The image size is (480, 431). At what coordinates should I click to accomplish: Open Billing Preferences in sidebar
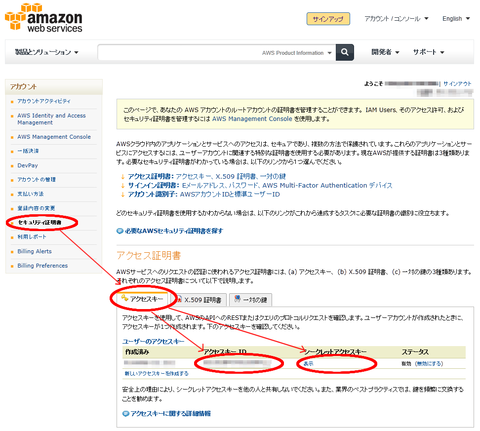pos(42,266)
